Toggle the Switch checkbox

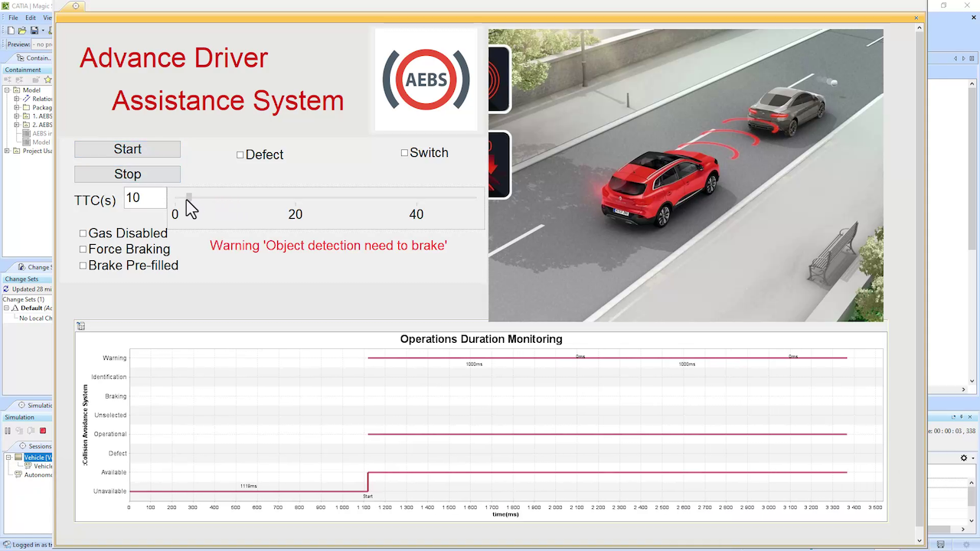404,152
